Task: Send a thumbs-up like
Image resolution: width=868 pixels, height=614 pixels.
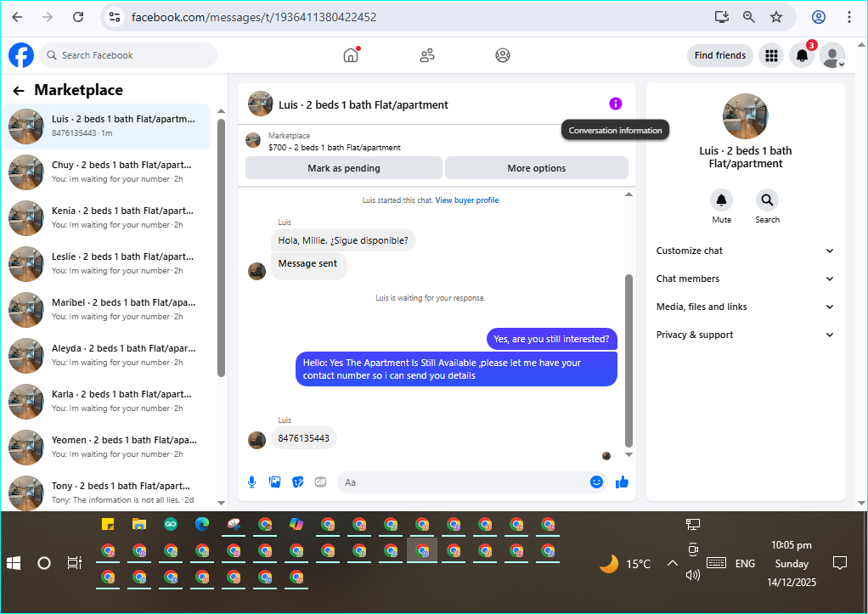Action: pos(622,482)
